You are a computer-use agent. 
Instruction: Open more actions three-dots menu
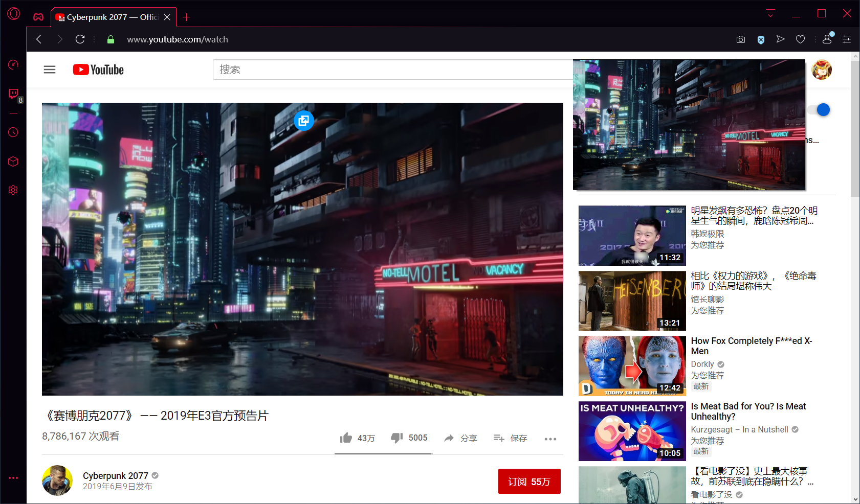pyautogui.click(x=550, y=439)
